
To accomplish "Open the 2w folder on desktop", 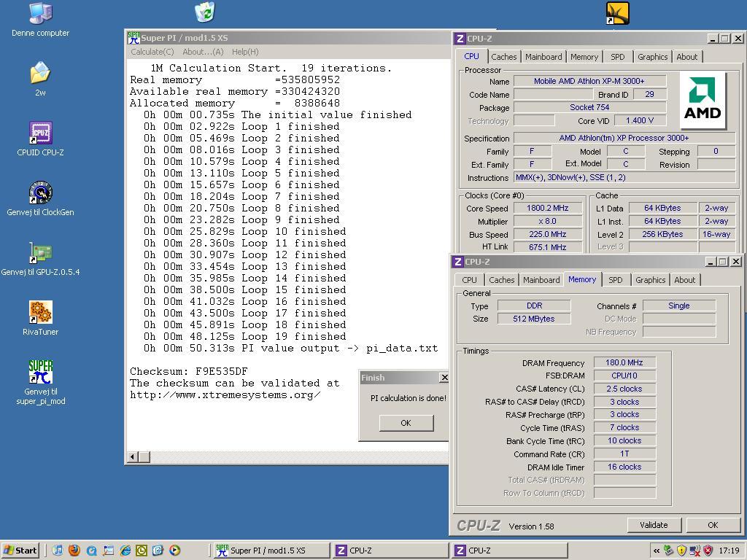I will [x=40, y=79].
